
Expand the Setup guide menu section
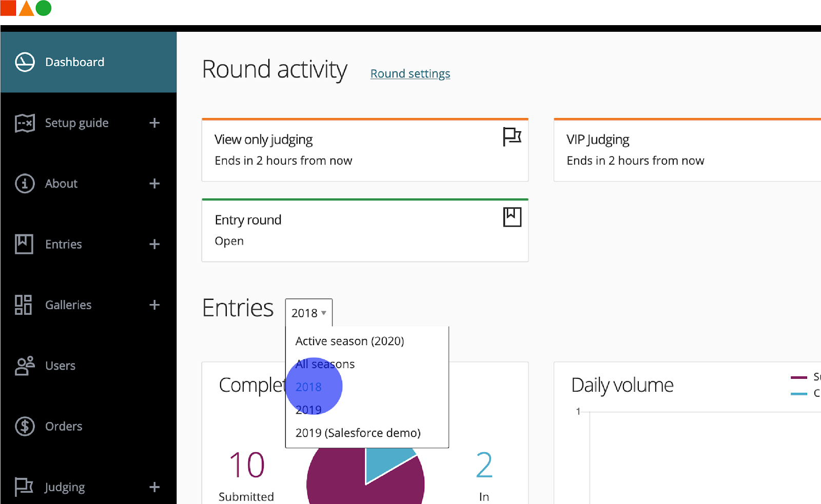point(154,123)
